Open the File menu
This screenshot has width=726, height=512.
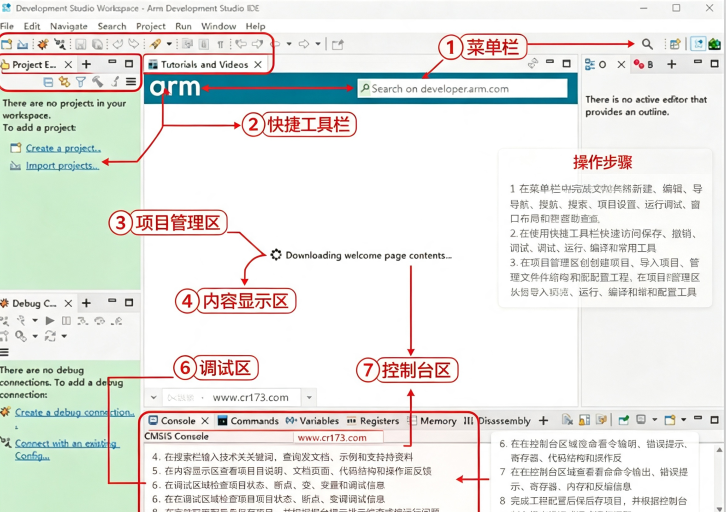coord(7,26)
